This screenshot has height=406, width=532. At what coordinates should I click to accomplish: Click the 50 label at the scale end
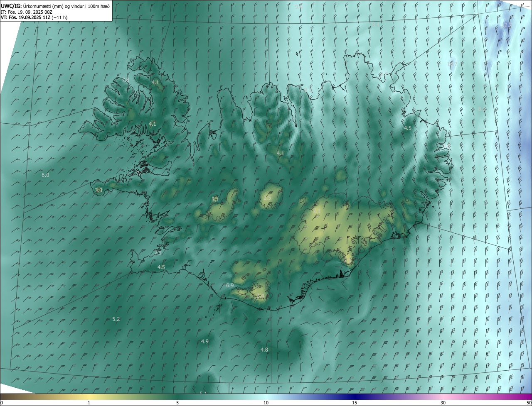pyautogui.click(x=529, y=403)
